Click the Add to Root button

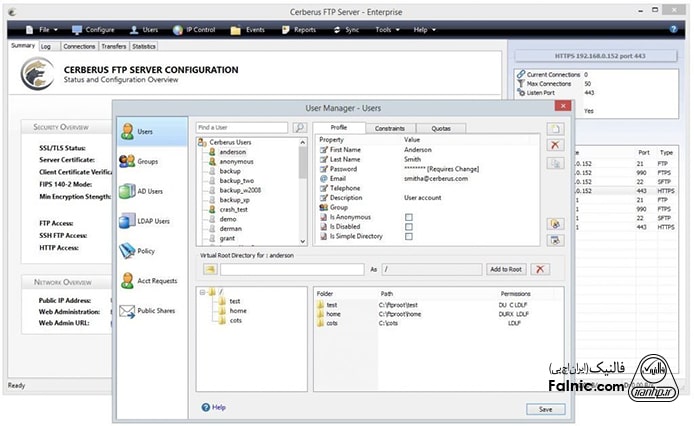(505, 270)
